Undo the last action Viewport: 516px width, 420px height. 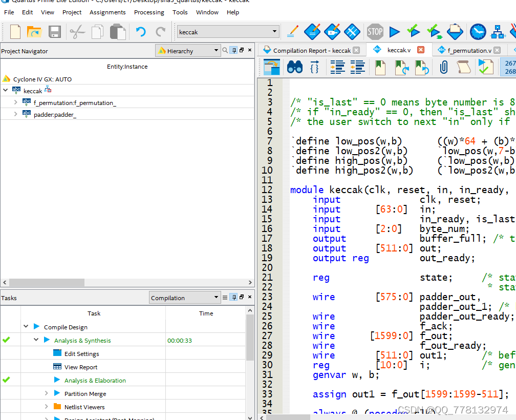click(141, 32)
